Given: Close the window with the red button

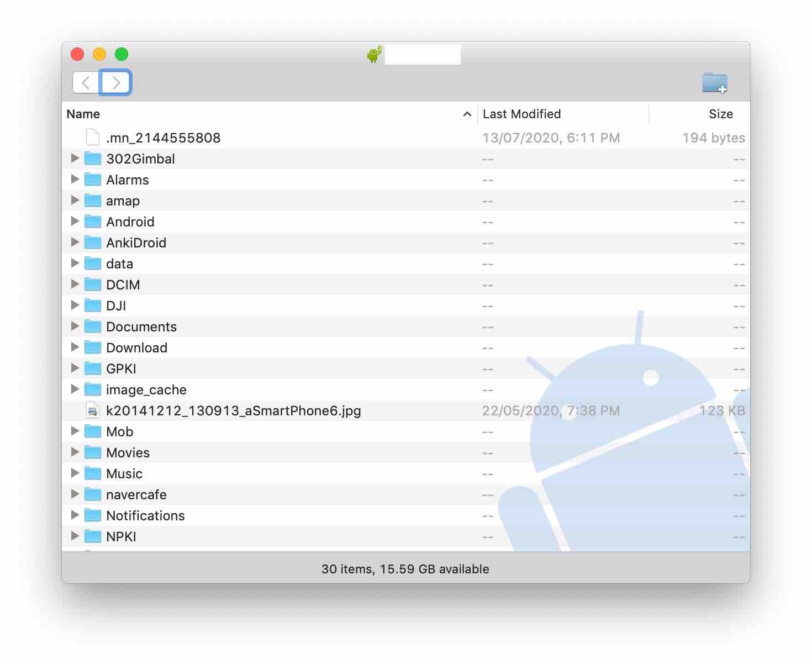Looking at the screenshot, I should (x=77, y=54).
